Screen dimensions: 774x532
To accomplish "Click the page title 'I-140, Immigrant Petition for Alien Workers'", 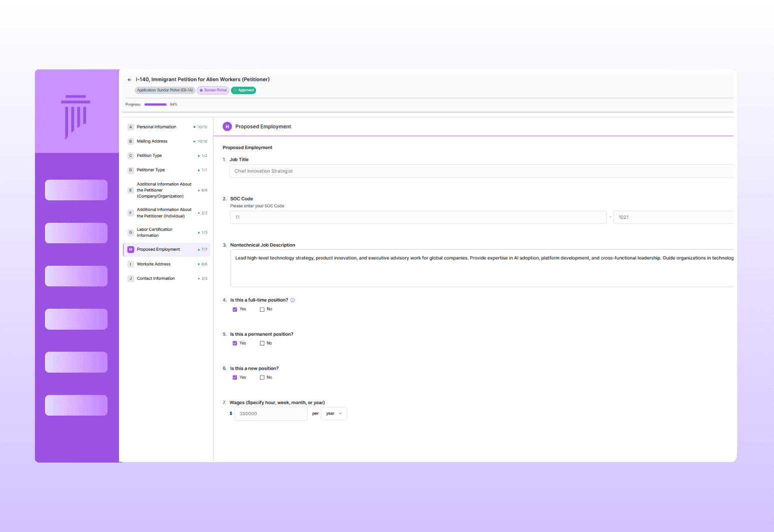I will click(202, 79).
